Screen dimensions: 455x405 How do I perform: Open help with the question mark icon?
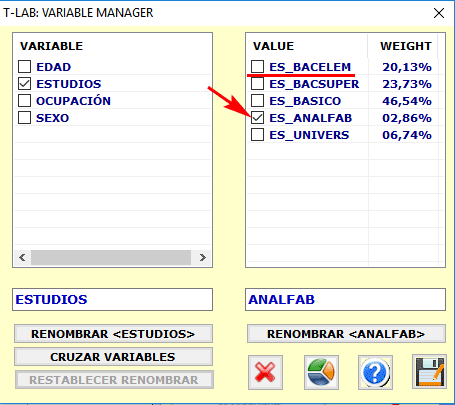tap(375, 372)
